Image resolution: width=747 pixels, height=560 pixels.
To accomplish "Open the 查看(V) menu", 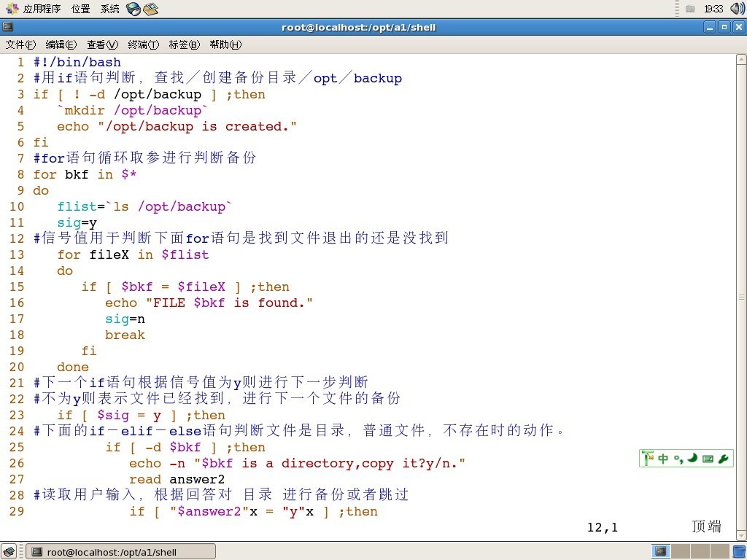I will (x=102, y=44).
